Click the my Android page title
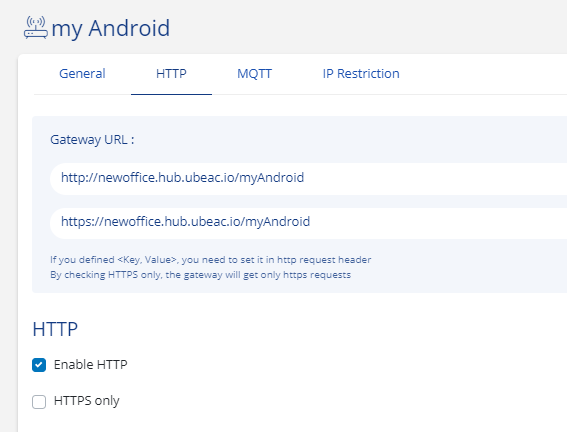The height and width of the screenshot is (432, 567). point(111,28)
